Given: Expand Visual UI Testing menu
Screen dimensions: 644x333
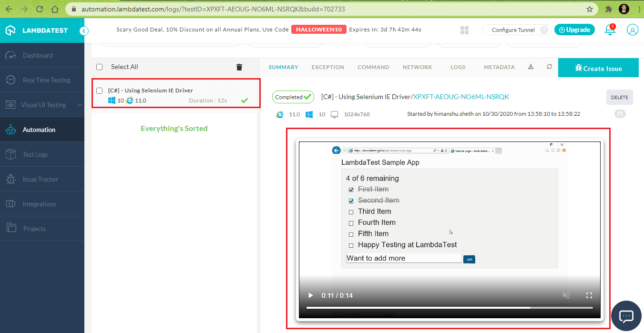Looking at the screenshot, I should click(42, 105).
